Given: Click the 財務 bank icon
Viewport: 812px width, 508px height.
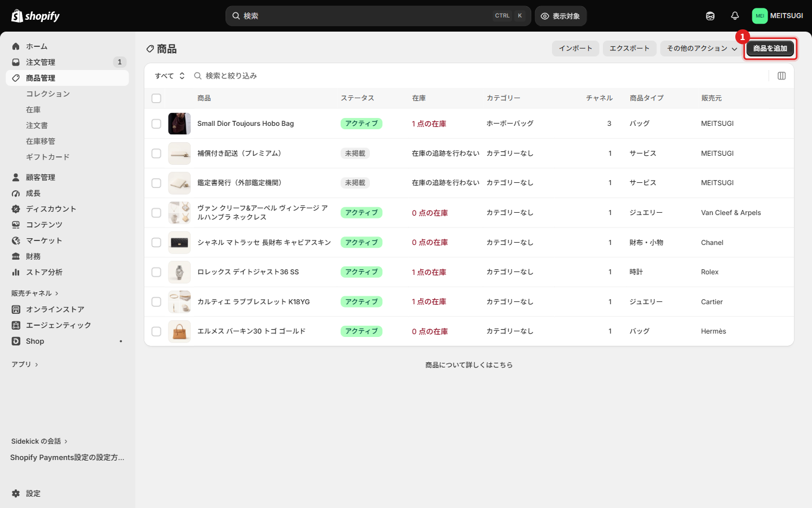Looking at the screenshot, I should tap(16, 256).
